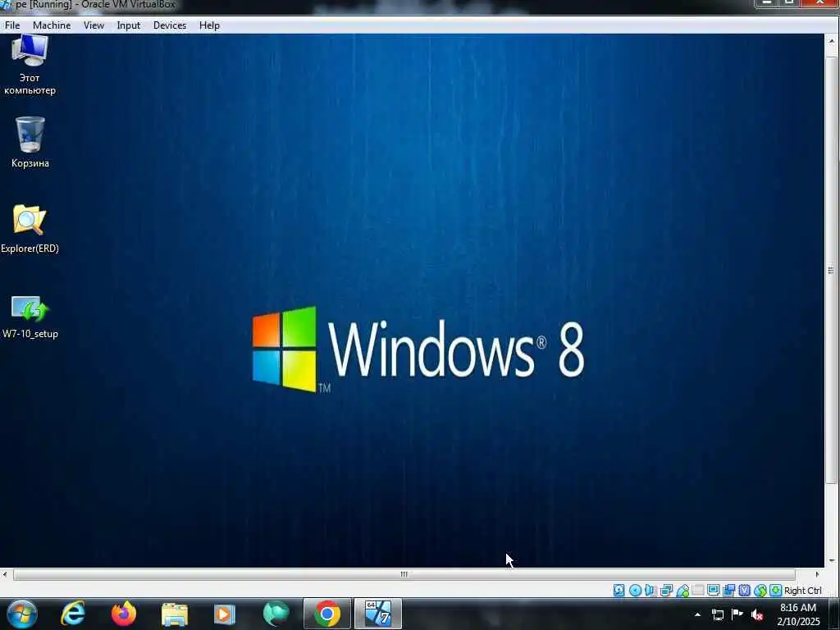Open the network tray icon
The image size is (840, 630).
pos(717,614)
